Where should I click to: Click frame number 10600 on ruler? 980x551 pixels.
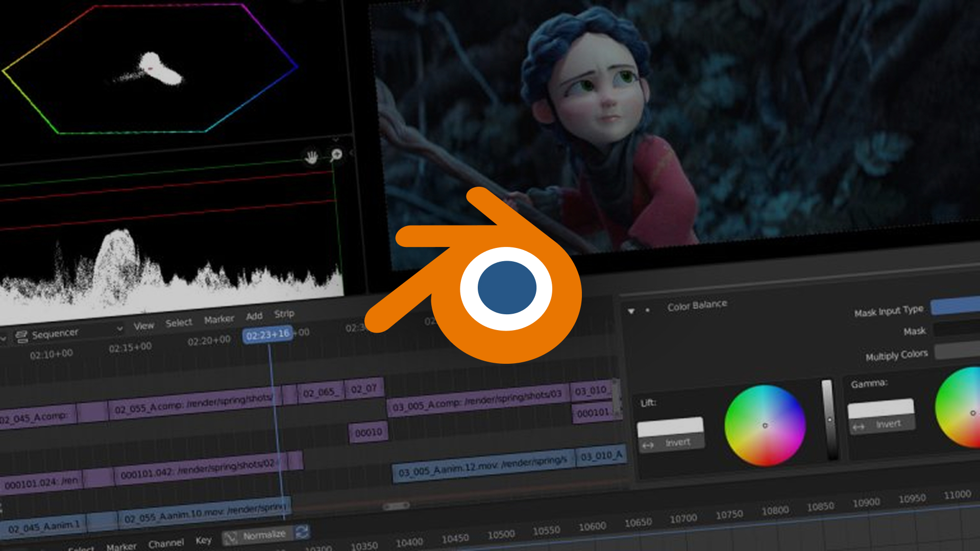point(592,526)
